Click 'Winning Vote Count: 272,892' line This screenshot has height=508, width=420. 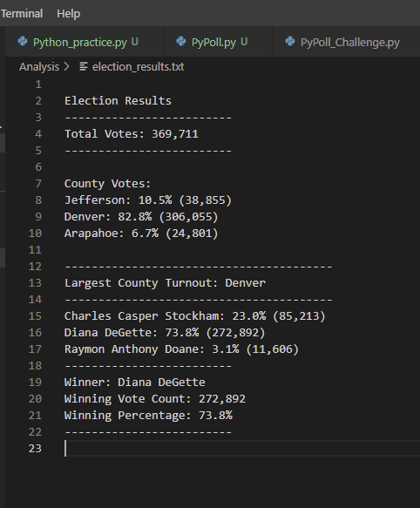pos(155,399)
